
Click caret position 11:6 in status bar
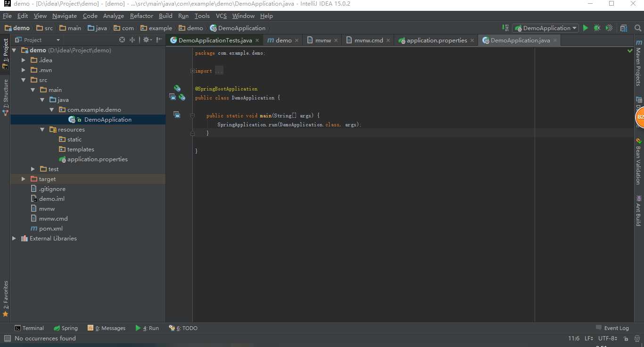[574, 339]
